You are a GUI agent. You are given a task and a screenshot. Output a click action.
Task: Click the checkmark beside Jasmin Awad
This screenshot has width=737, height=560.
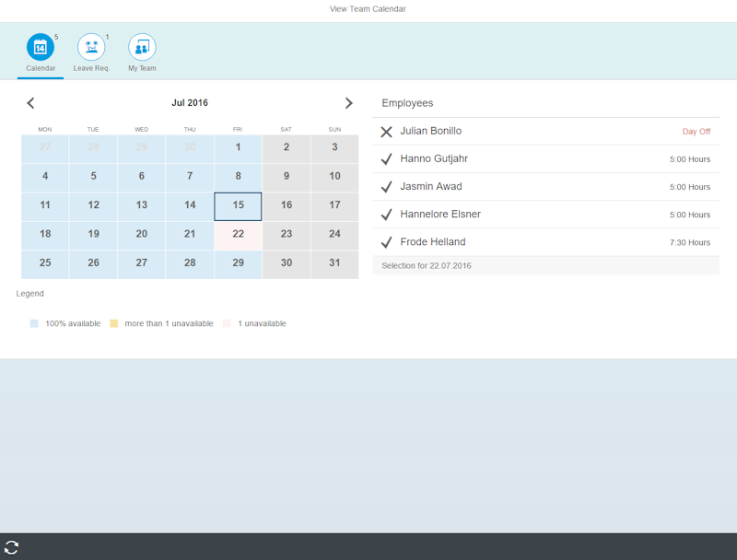click(386, 187)
